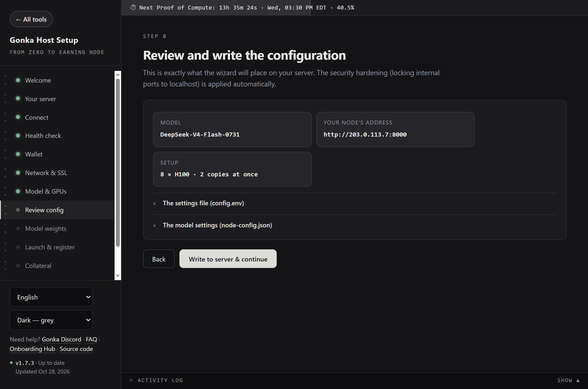This screenshot has height=389, width=588.
Task: Go to the Model & GPUs step
Action: (x=58, y=191)
